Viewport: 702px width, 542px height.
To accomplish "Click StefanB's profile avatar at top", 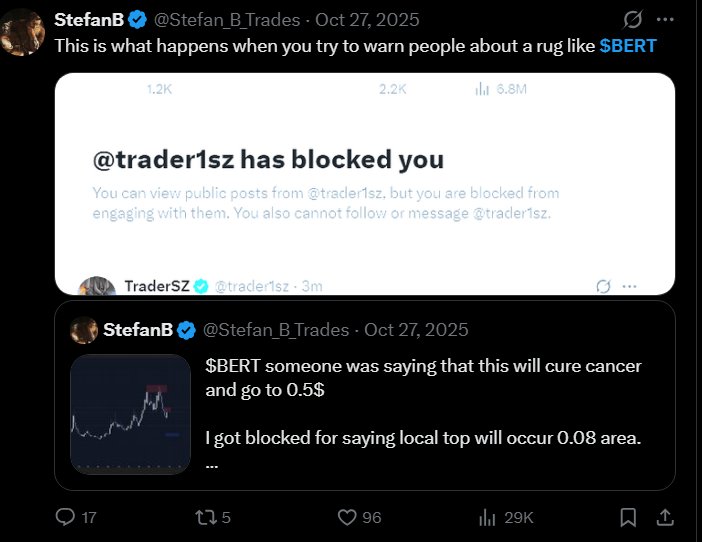I will (x=20, y=32).
